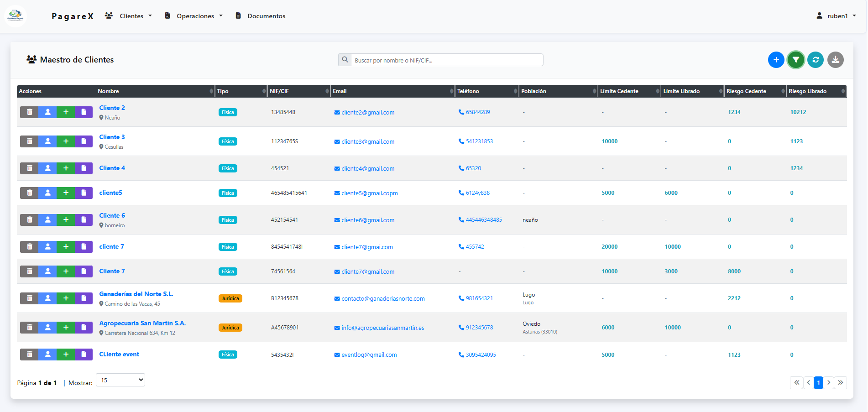Open the Clientes dropdown menu

(131, 16)
